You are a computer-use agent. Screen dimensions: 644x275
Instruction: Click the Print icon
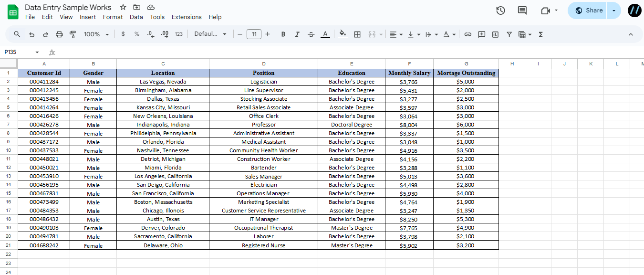click(59, 34)
